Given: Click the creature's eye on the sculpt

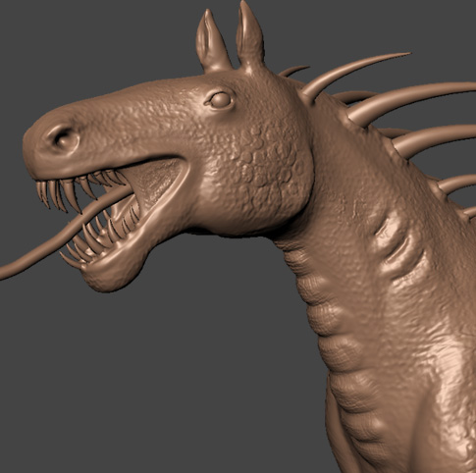Looking at the screenshot, I should pyautogui.click(x=220, y=100).
